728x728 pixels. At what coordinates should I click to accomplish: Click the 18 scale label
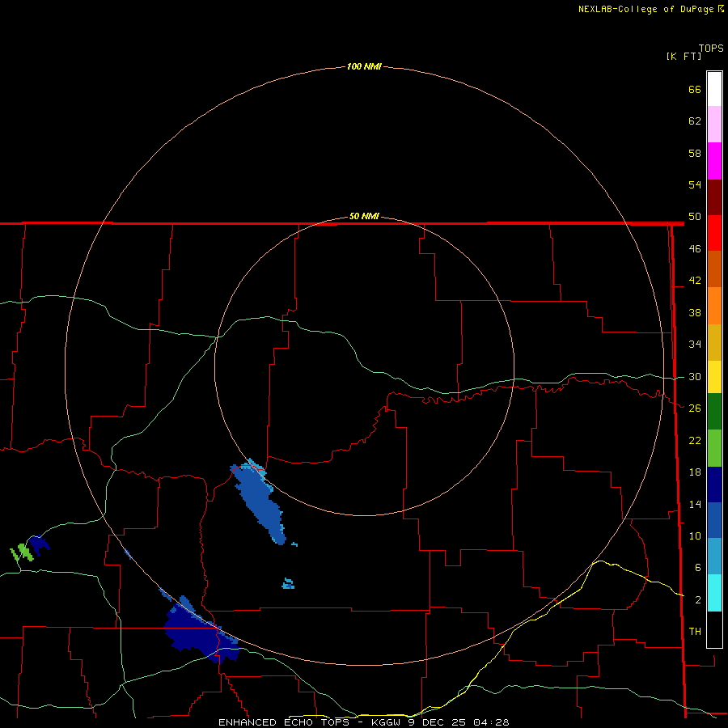(695, 472)
